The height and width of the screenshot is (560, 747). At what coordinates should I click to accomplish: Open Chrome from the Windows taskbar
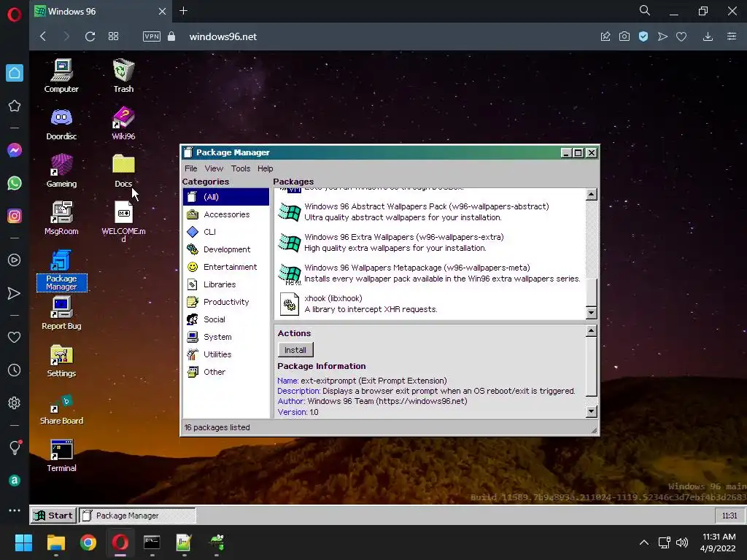(x=88, y=542)
